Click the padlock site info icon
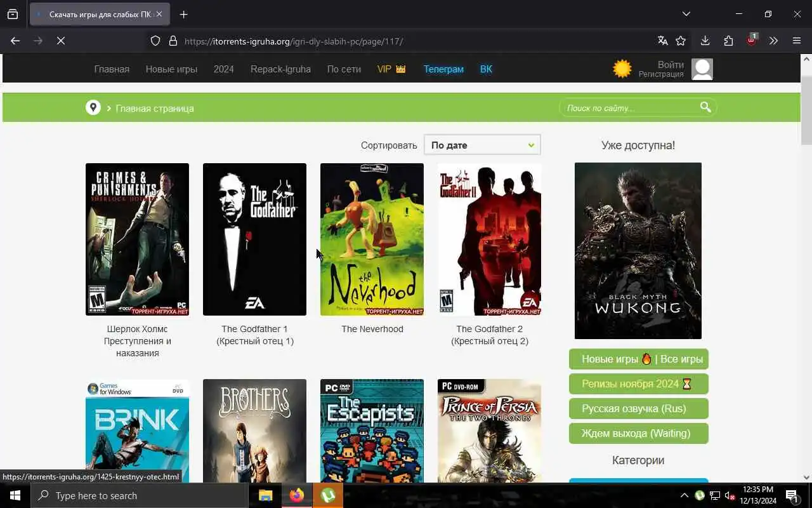The image size is (812, 508). point(173,41)
